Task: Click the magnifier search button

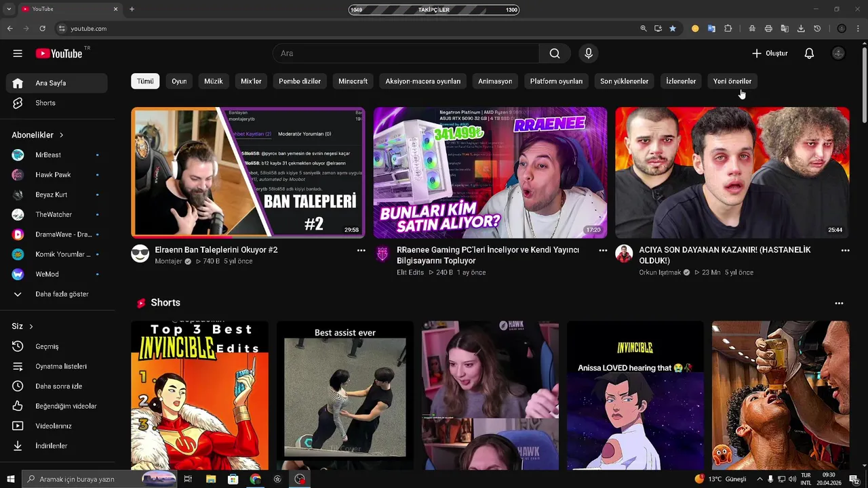Action: [x=555, y=54]
